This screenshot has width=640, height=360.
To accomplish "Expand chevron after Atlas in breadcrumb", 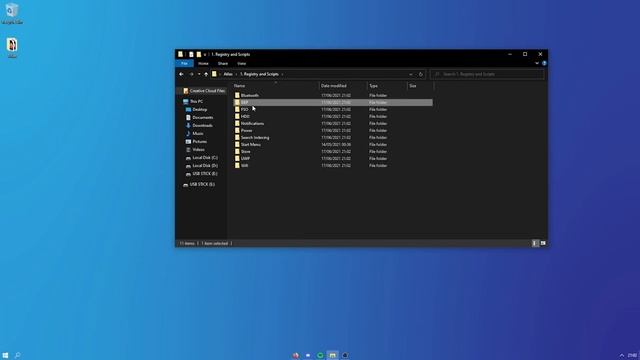I will point(236,74).
